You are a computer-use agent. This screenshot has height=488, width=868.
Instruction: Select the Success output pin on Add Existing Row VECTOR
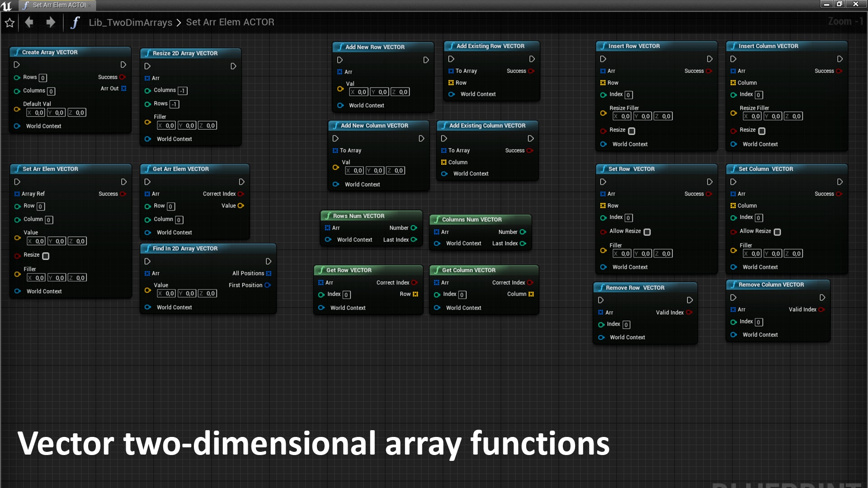point(531,71)
